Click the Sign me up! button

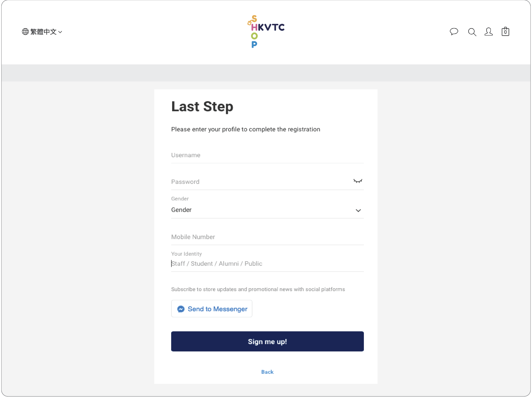pyautogui.click(x=267, y=341)
